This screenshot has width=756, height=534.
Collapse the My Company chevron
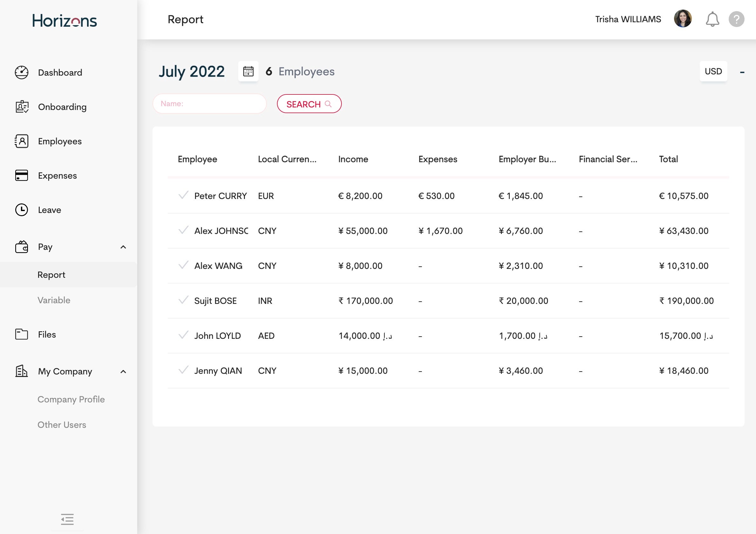point(123,372)
